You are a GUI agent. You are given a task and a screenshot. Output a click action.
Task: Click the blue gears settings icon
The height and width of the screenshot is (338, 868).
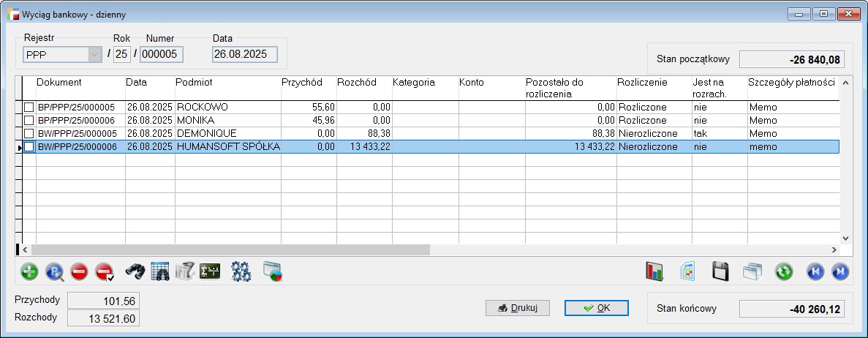point(241,272)
